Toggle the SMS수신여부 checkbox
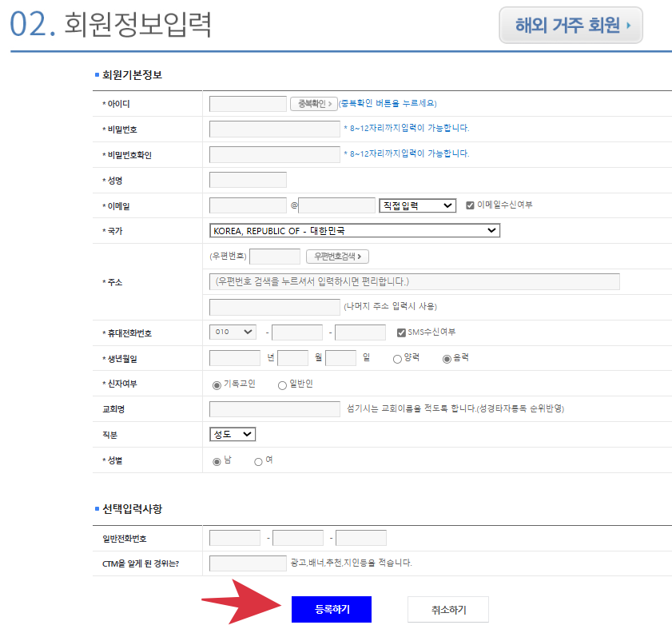 [x=401, y=332]
